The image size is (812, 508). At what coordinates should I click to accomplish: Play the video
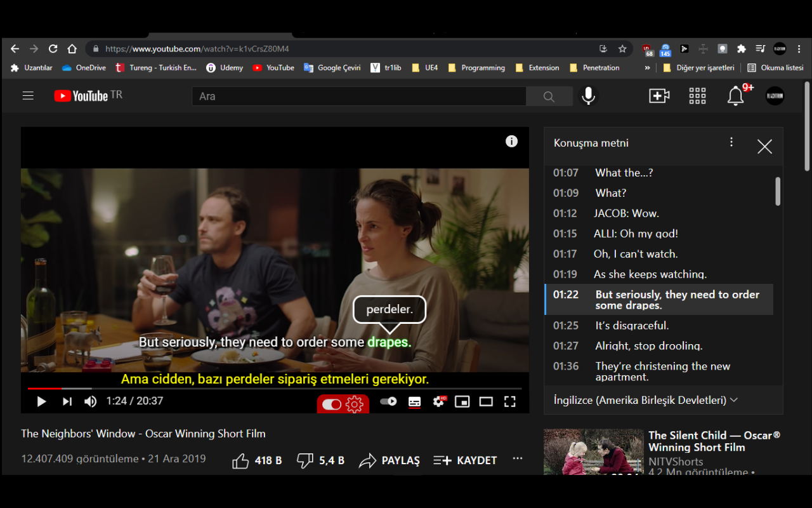click(41, 401)
